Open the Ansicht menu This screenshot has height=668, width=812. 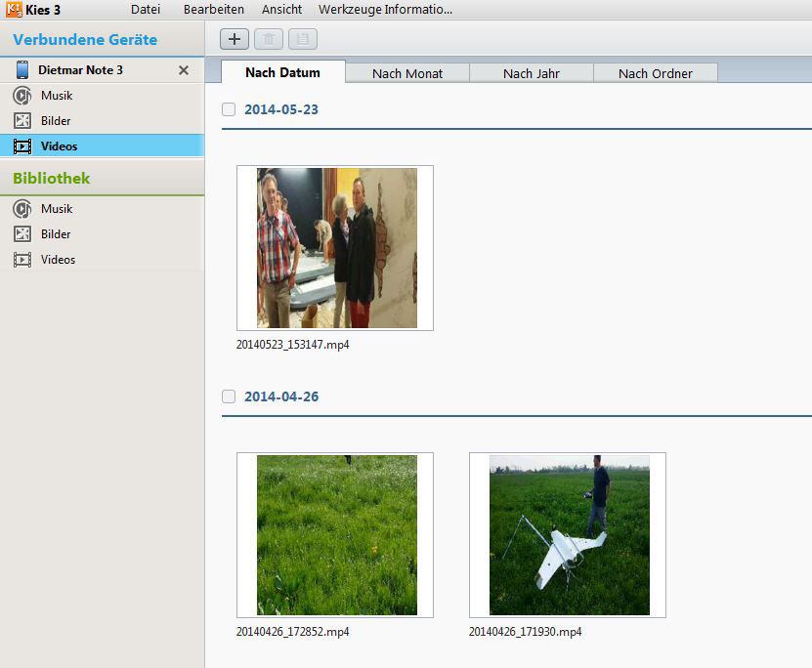pyautogui.click(x=281, y=10)
